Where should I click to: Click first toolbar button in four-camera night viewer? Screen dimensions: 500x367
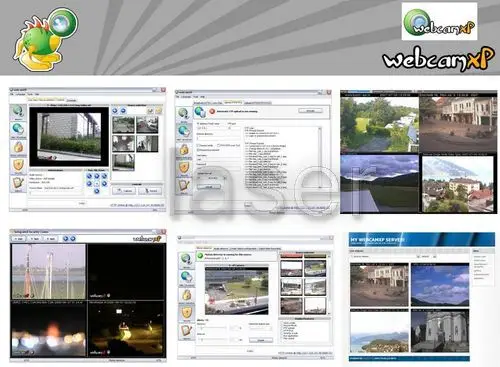(x=19, y=239)
